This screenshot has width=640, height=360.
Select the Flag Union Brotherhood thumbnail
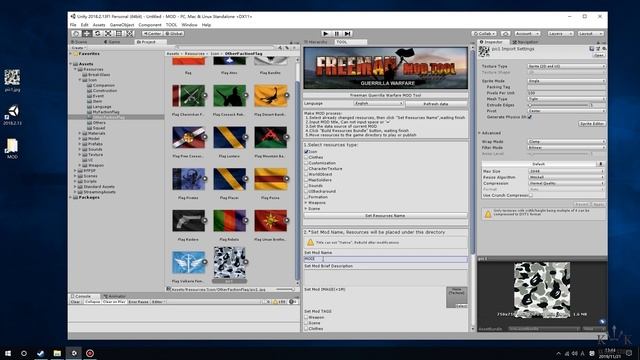click(x=271, y=220)
